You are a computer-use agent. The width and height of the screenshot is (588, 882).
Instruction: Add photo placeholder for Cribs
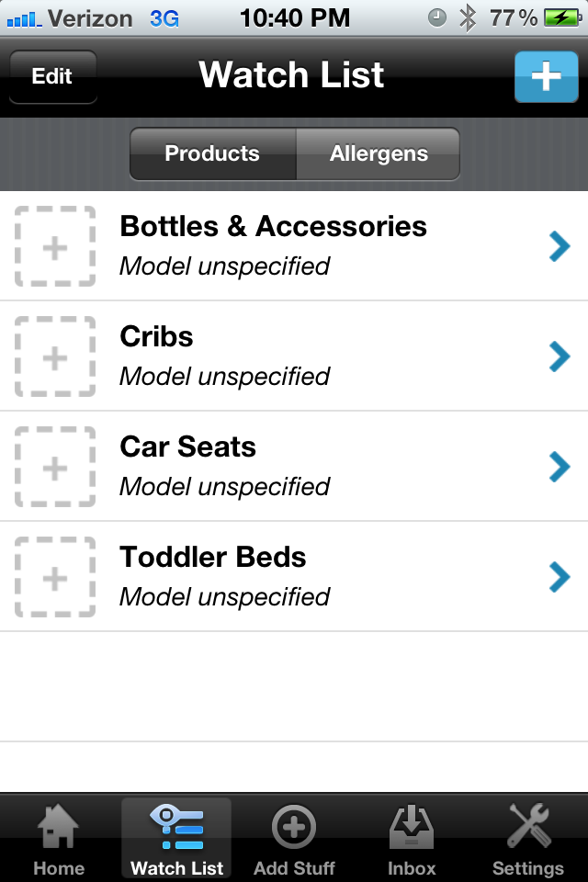(55, 356)
